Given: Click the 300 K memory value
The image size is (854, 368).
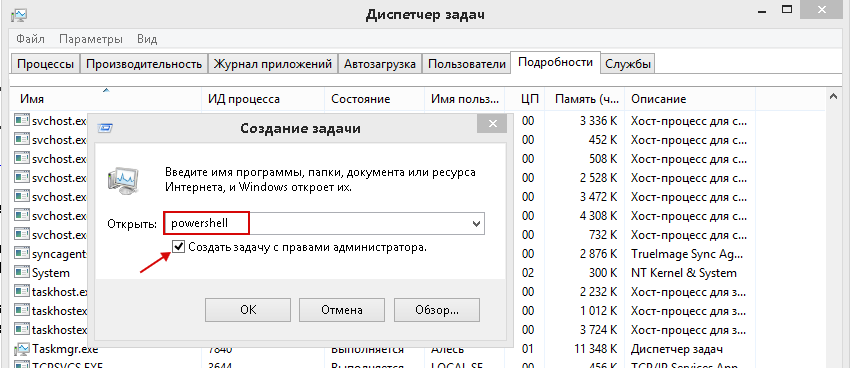Looking at the screenshot, I should 603,273.
